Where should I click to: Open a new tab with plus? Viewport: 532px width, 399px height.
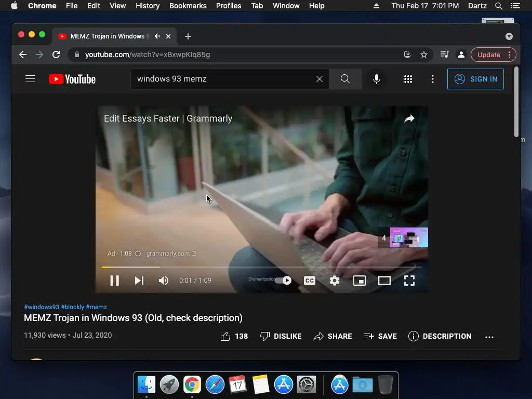tap(188, 36)
